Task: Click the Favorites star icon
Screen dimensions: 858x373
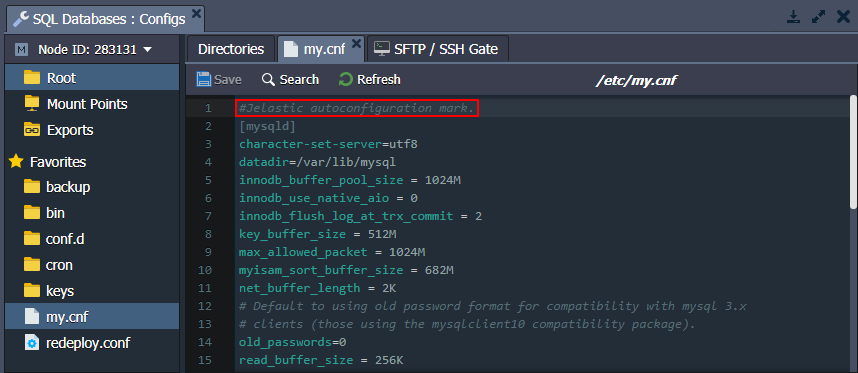Action: [x=16, y=161]
